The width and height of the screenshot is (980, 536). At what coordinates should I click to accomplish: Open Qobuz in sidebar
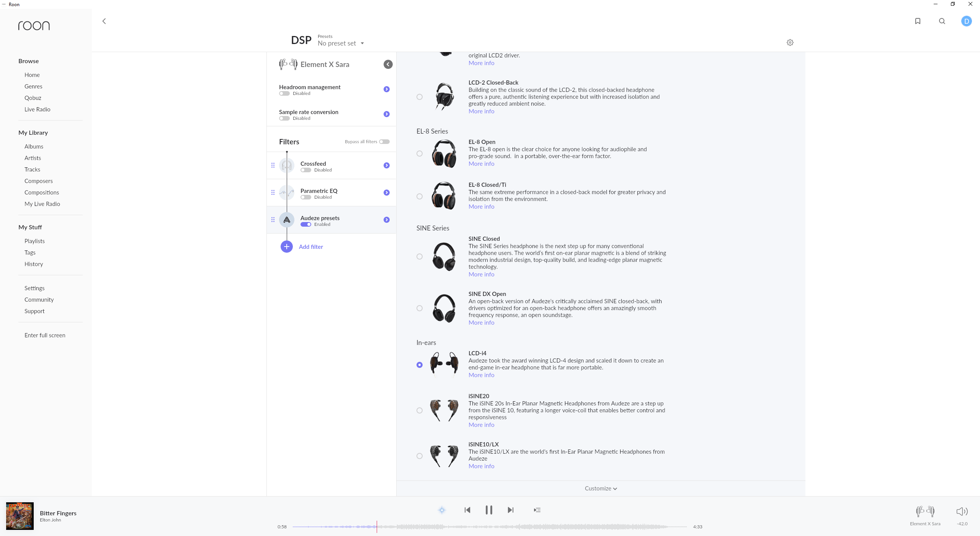pos(33,98)
